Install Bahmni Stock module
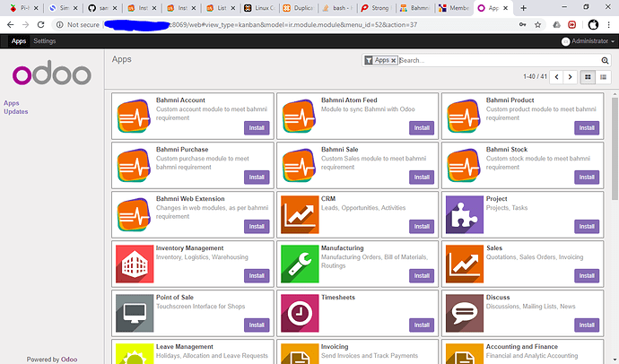Screen dimensions: 619x364 [587, 178]
